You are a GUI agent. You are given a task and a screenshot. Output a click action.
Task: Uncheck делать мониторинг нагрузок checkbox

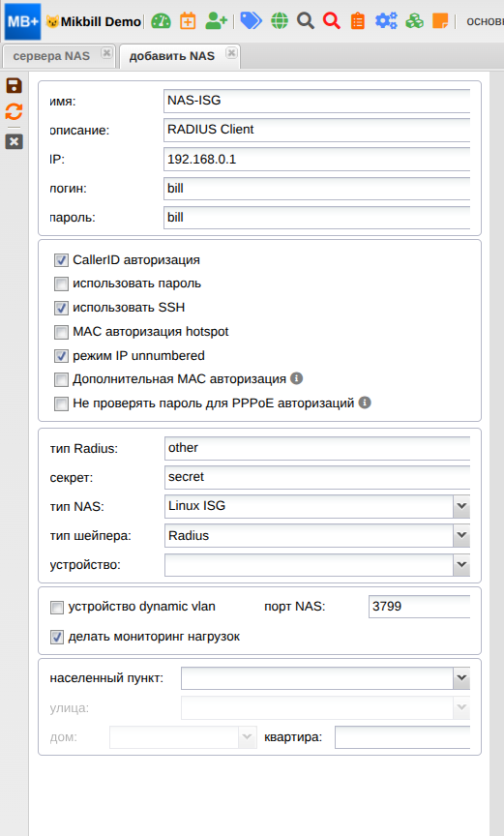pyautogui.click(x=57, y=637)
